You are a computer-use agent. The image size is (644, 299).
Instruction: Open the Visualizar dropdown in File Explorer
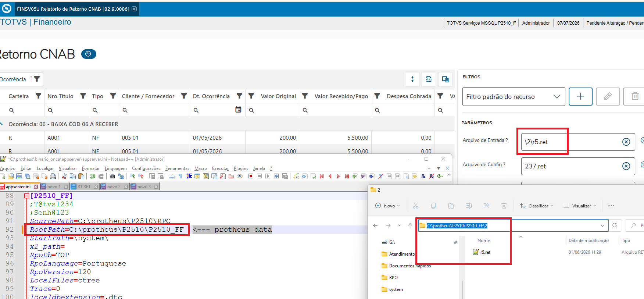click(580, 206)
